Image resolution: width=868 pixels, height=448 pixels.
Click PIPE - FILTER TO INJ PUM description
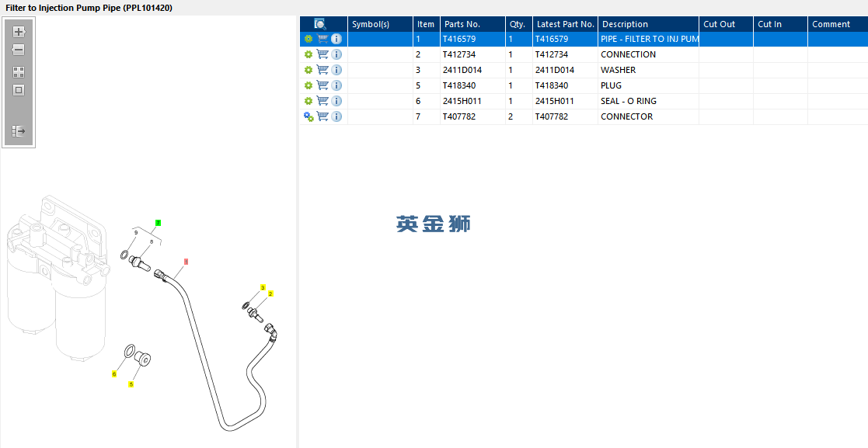click(650, 39)
